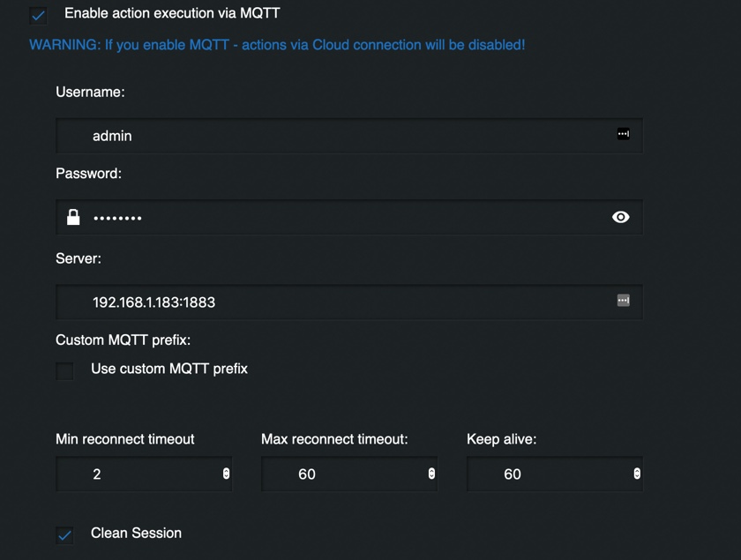The height and width of the screenshot is (560, 741).
Task: Click the Use custom MQTT prefix label
Action: 169,369
